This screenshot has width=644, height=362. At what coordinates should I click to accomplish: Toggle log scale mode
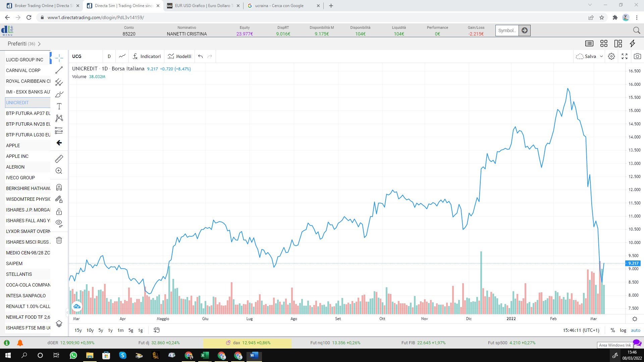click(623, 330)
